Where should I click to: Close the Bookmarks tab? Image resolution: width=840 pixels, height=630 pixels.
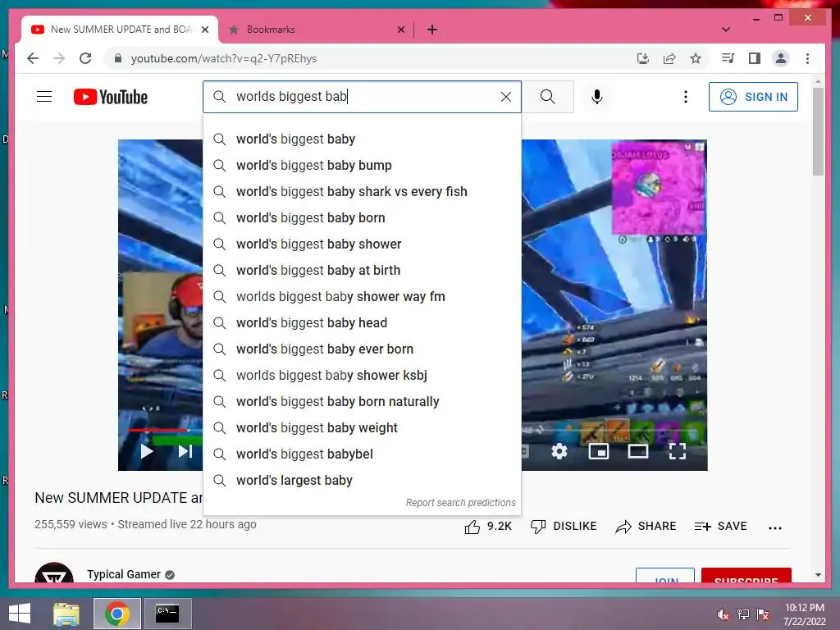click(400, 30)
